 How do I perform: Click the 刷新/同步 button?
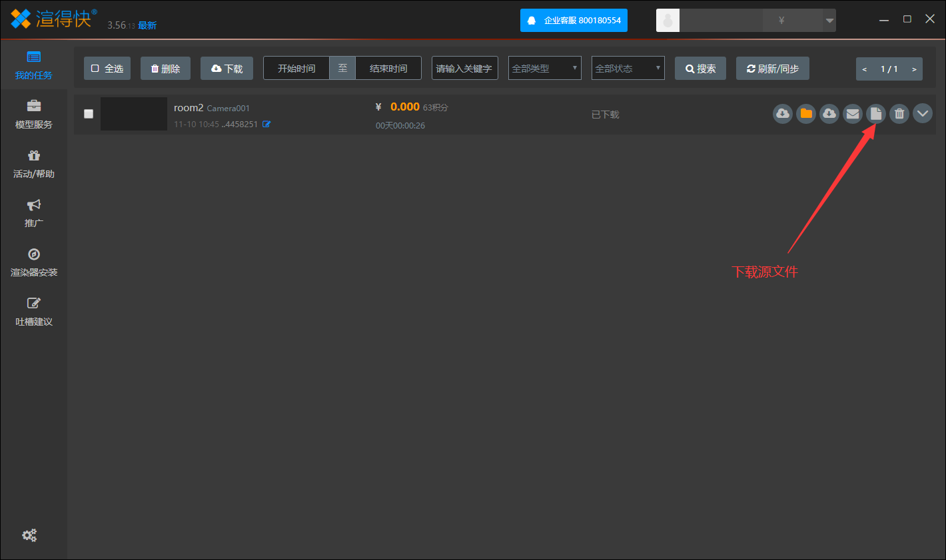(772, 69)
